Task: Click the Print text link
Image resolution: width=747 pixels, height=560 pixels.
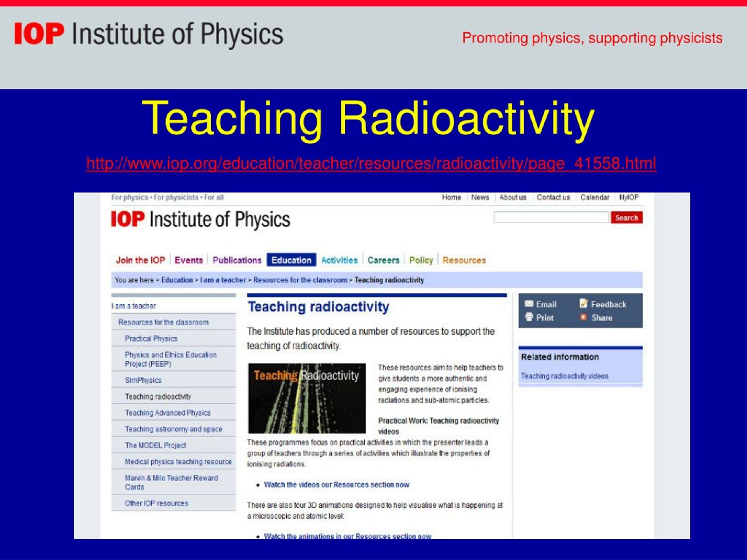Action: 545,318
